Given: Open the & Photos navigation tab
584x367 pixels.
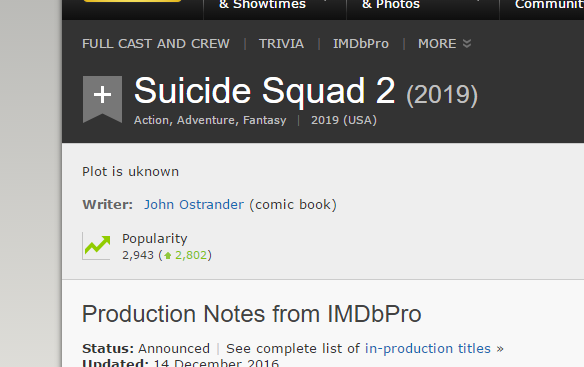Looking at the screenshot, I should (x=391, y=5).
